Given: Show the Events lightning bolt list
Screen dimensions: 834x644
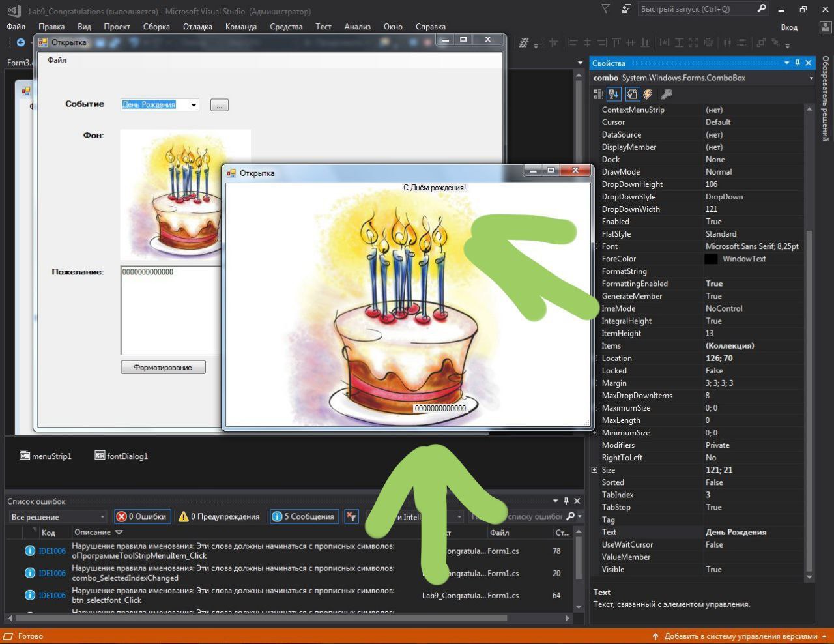Looking at the screenshot, I should pyautogui.click(x=648, y=95).
